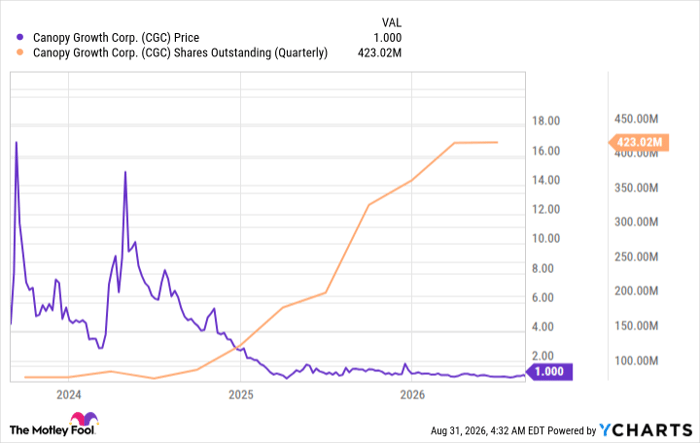Click the 'Aug 31, 2026, 4:32 AM EDT' timestamp
The width and height of the screenshot is (700, 443).
[488, 431]
